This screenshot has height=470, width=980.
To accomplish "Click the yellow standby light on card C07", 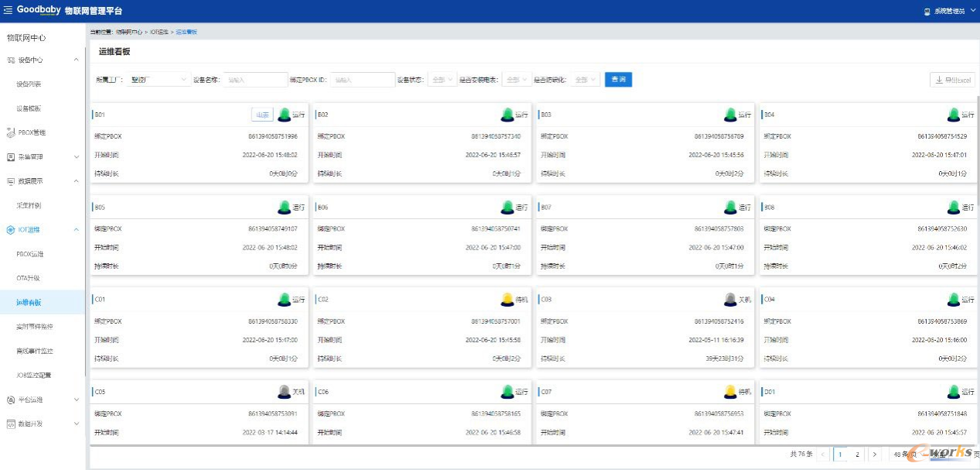I will coord(730,392).
